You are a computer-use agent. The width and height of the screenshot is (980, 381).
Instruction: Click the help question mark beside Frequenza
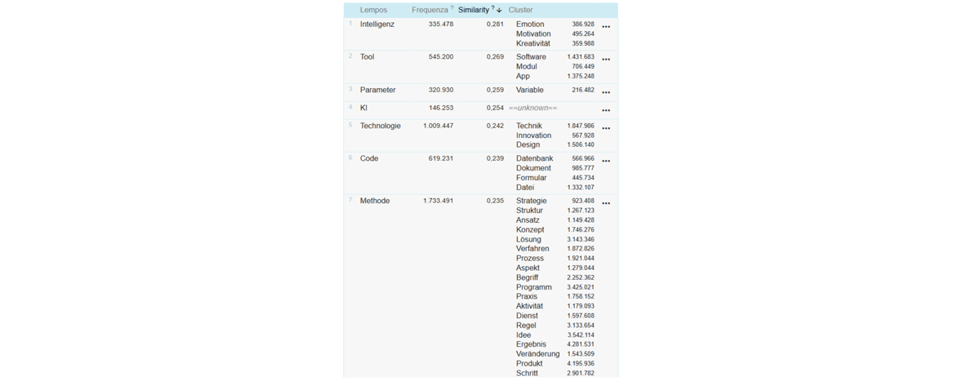(452, 8)
